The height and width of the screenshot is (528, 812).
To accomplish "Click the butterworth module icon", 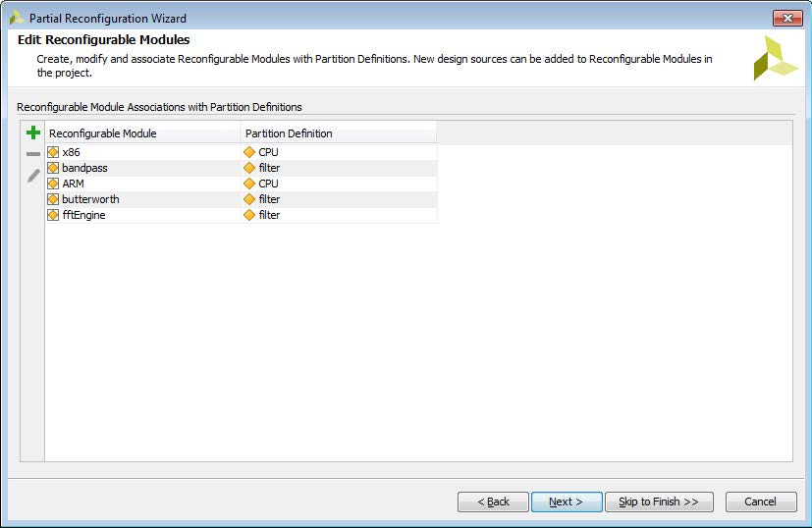I will pyautogui.click(x=53, y=199).
